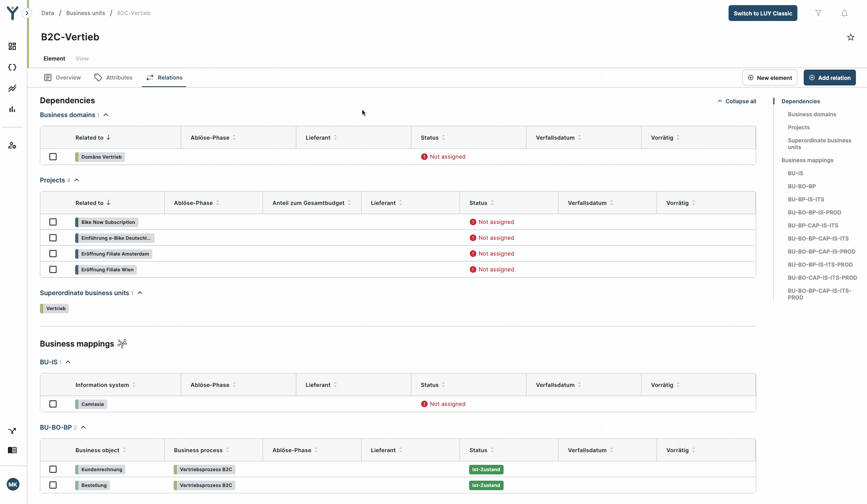Screen dimensions: 867x504
Task: Mark B2C-Vertieb as favorite star
Action: 850,37
